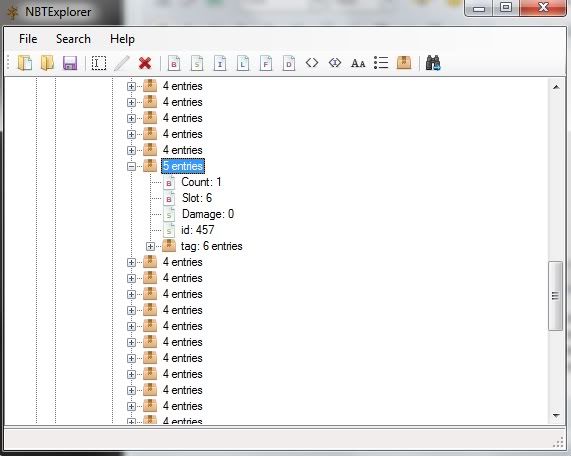Click the scrollbar down arrow
Image resolution: width=571 pixels, height=456 pixels.
[556, 415]
